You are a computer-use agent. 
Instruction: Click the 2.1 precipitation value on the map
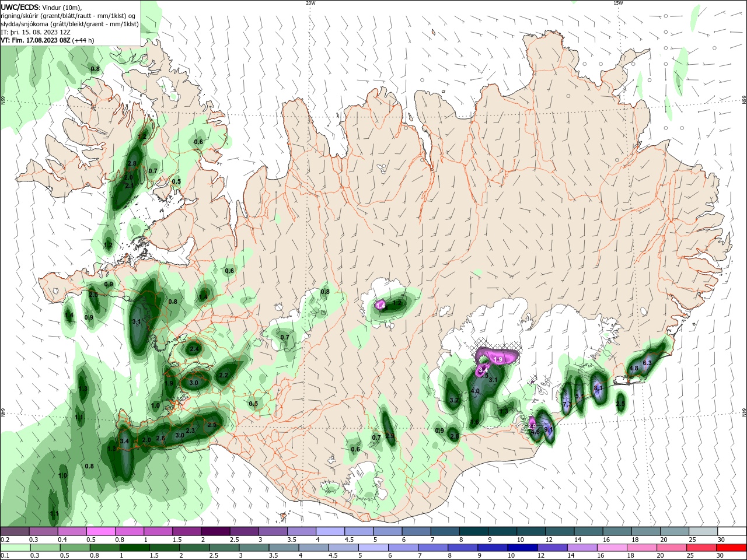coord(130,185)
